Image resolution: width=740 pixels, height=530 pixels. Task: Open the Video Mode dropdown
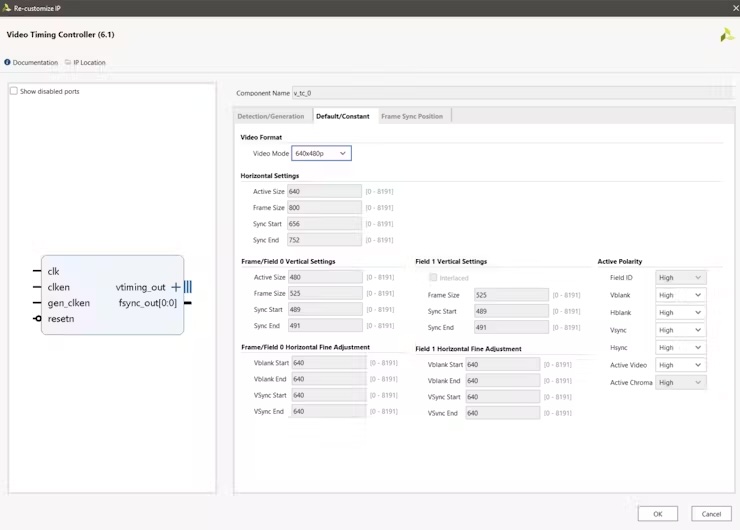coord(321,153)
